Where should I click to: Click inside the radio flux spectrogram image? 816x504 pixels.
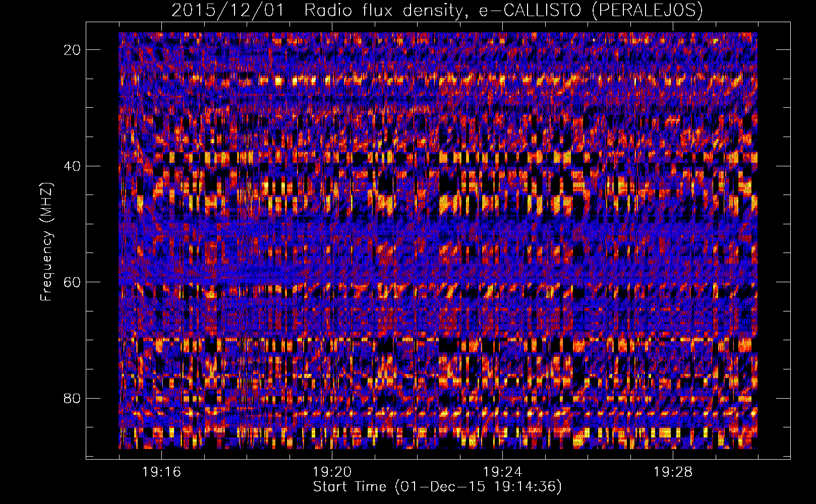(x=438, y=240)
